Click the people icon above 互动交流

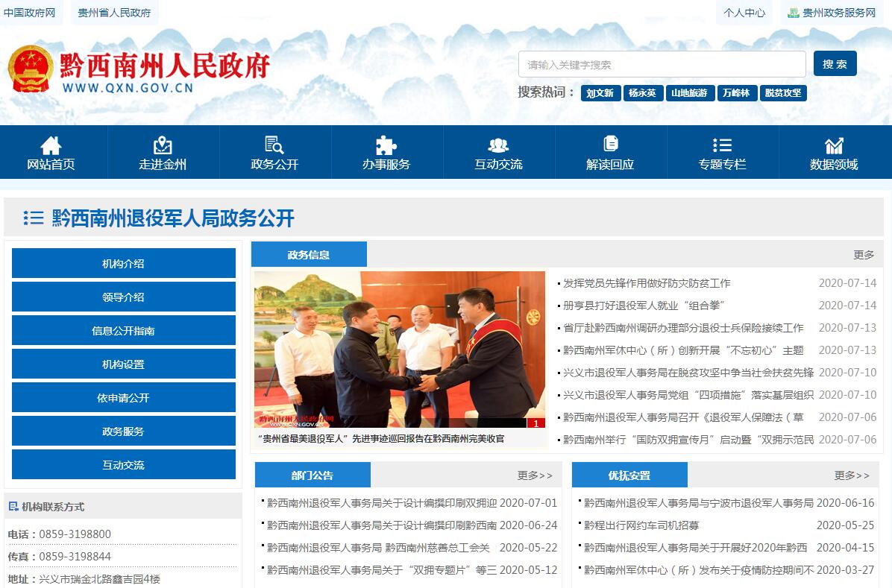tap(498, 145)
